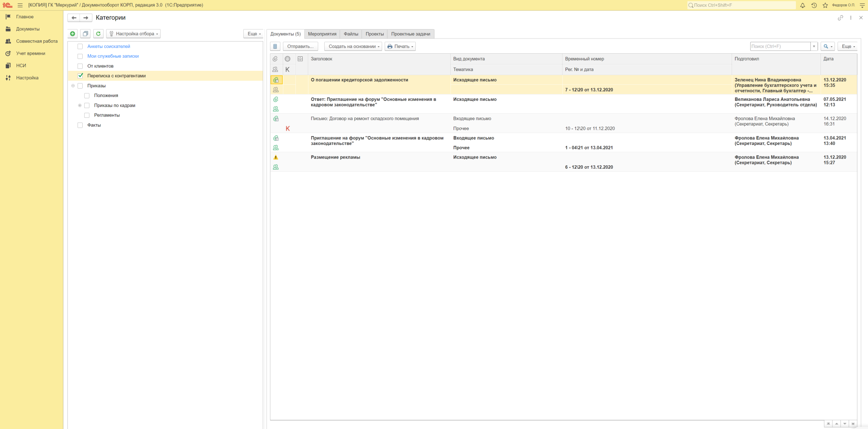The image size is (868, 429).
Task: Open favorites star icon
Action: (x=825, y=6)
